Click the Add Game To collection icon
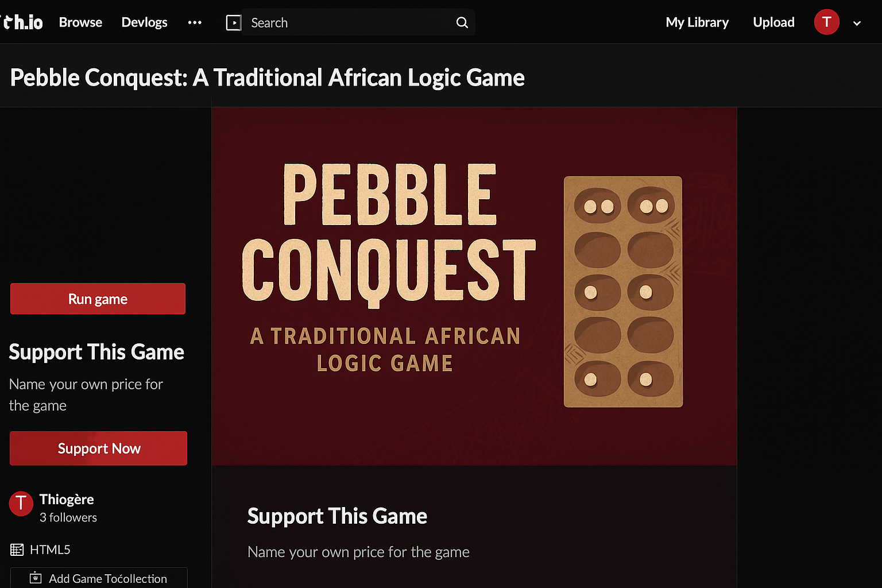The image size is (882, 588). pos(36,578)
